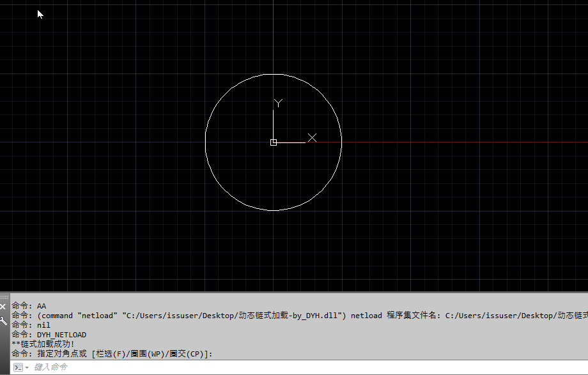This screenshot has height=375, width=588.
Task: Open command line customize wrench menu
Action: tap(3, 321)
